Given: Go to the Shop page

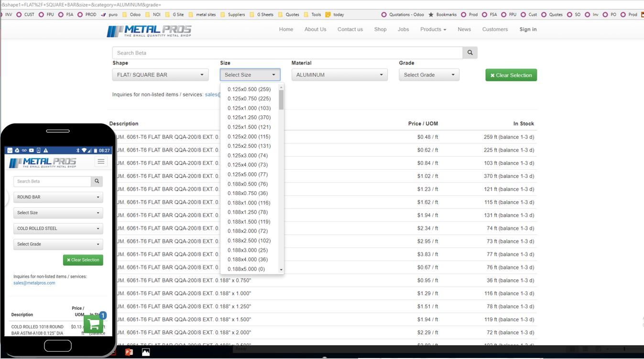Looking at the screenshot, I should click(380, 29).
